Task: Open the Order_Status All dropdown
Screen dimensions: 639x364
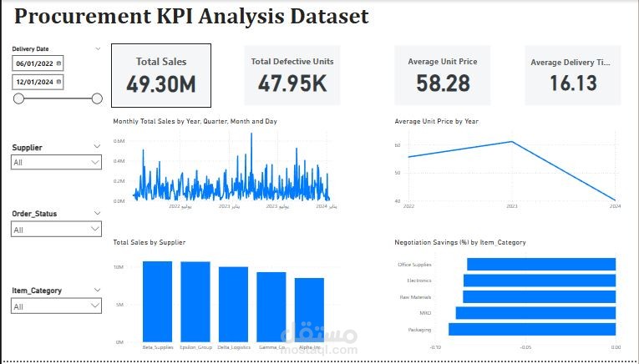Action: (56, 230)
